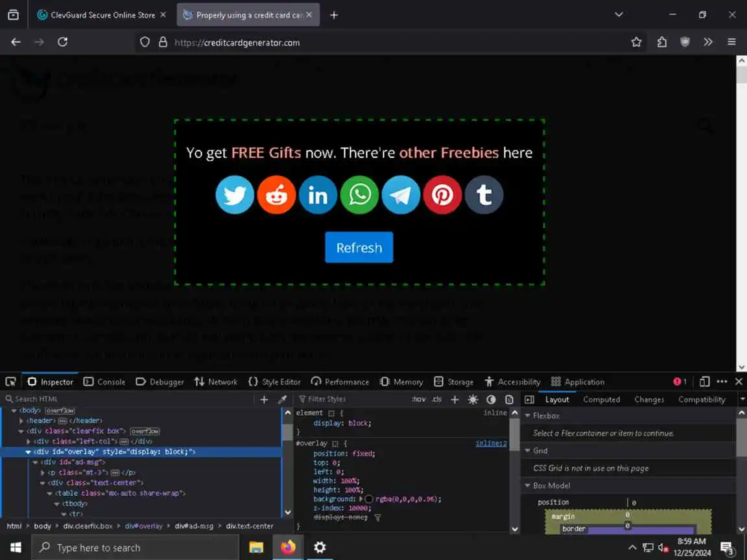Viewport: 747px width, 560px height.
Task: Open the Style Editor tab
Action: click(x=274, y=382)
